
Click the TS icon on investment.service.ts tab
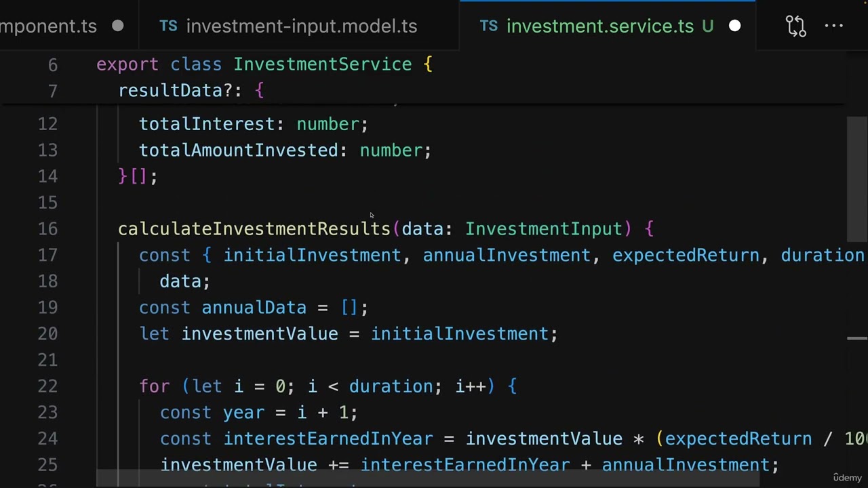pos(489,26)
